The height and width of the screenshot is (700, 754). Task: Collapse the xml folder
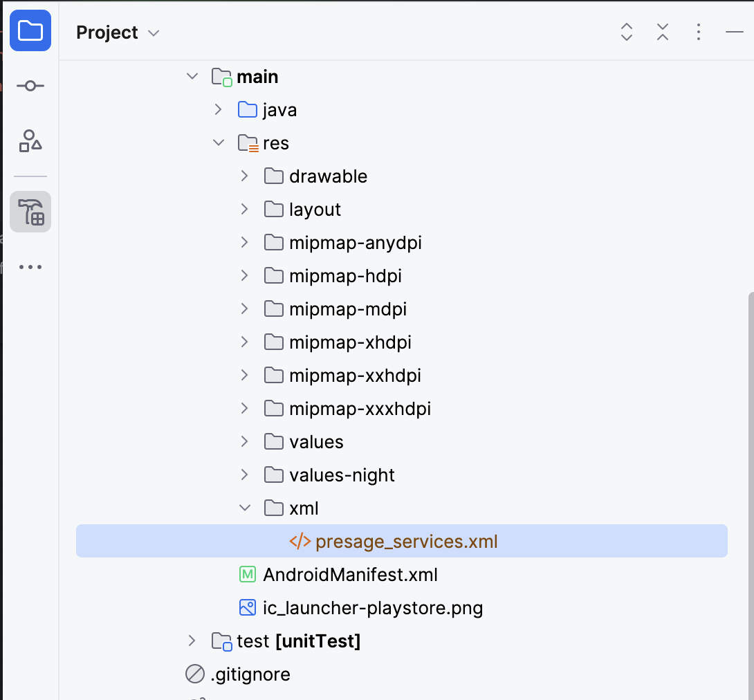pyautogui.click(x=243, y=508)
